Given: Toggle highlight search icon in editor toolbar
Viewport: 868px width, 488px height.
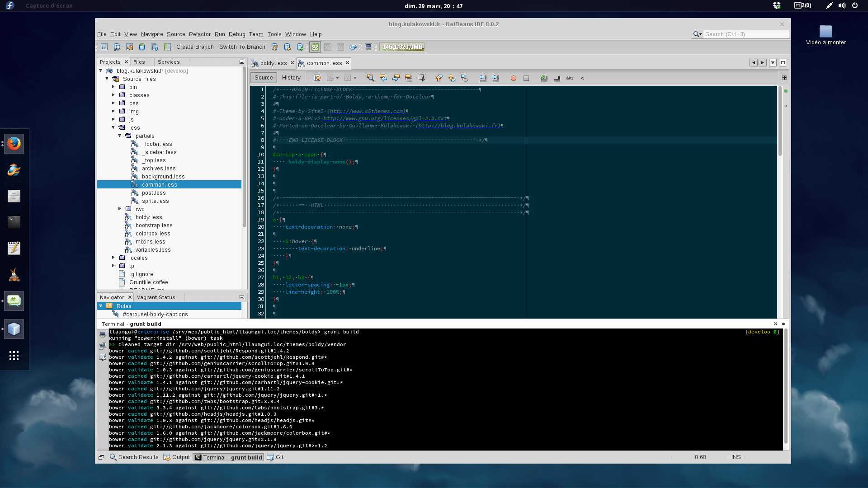Looking at the screenshot, I should pyautogui.click(x=408, y=78).
